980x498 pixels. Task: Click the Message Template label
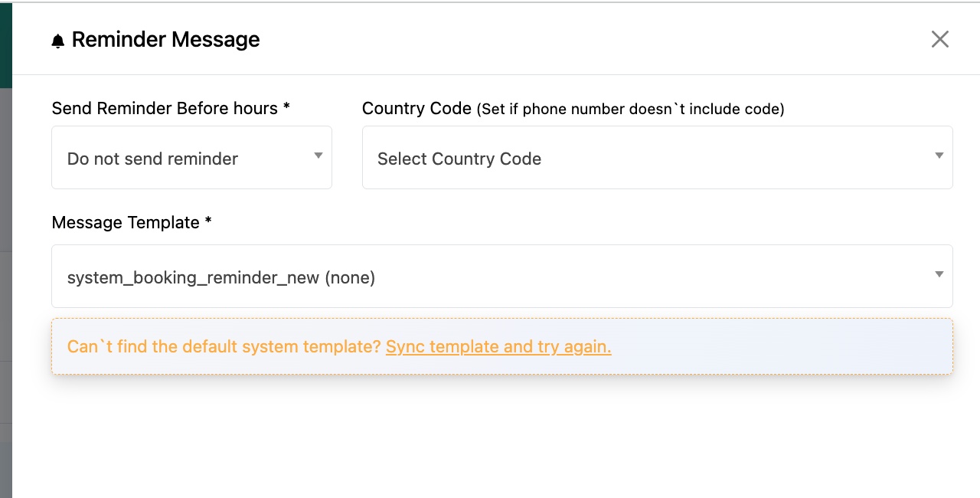pyautogui.click(x=132, y=222)
